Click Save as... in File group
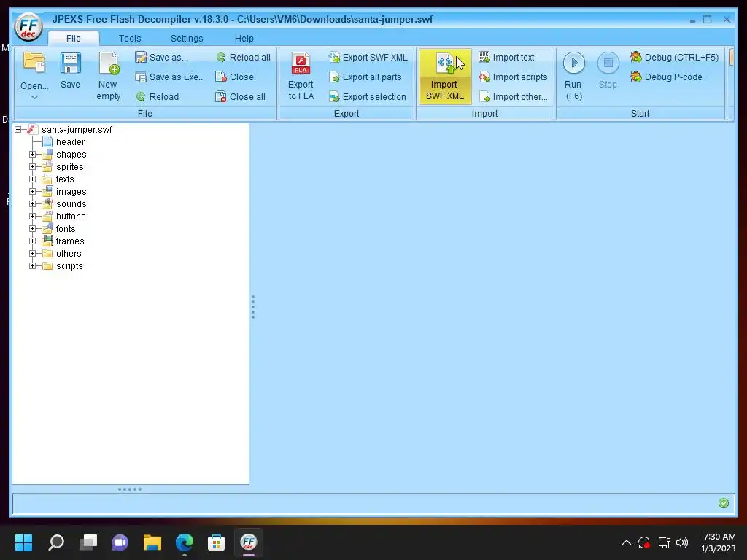The image size is (747, 560). (x=162, y=57)
